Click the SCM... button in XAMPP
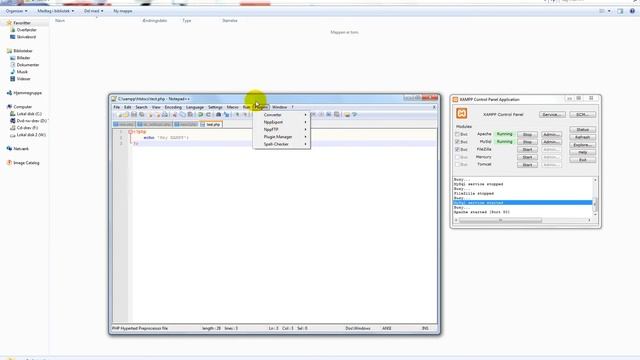This screenshot has width=640, height=360. coord(582,115)
